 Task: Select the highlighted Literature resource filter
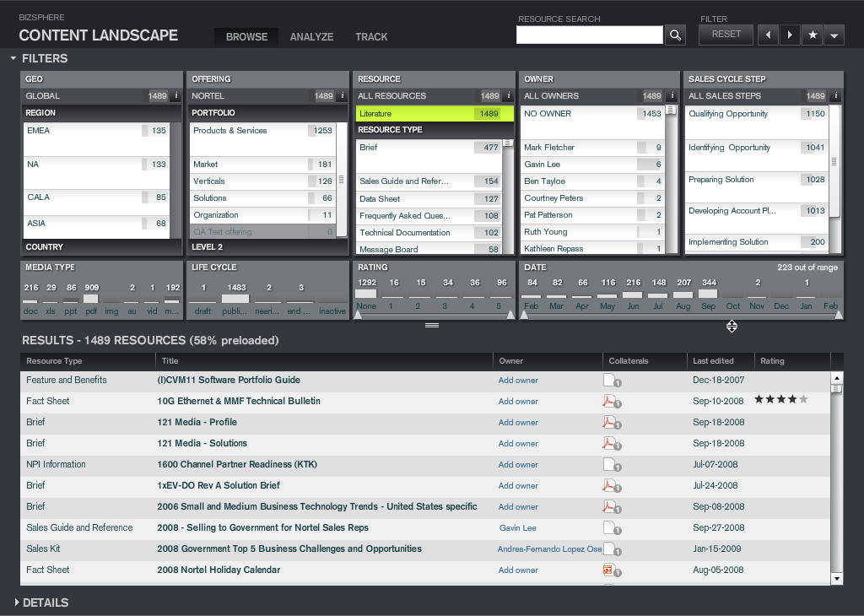click(435, 114)
